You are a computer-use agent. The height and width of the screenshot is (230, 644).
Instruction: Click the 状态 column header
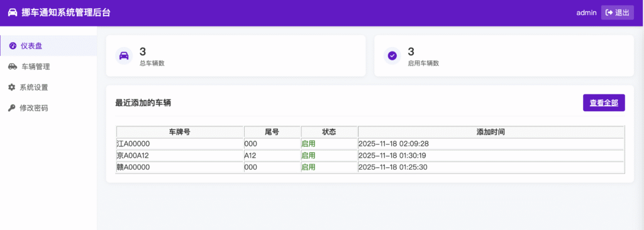point(330,132)
